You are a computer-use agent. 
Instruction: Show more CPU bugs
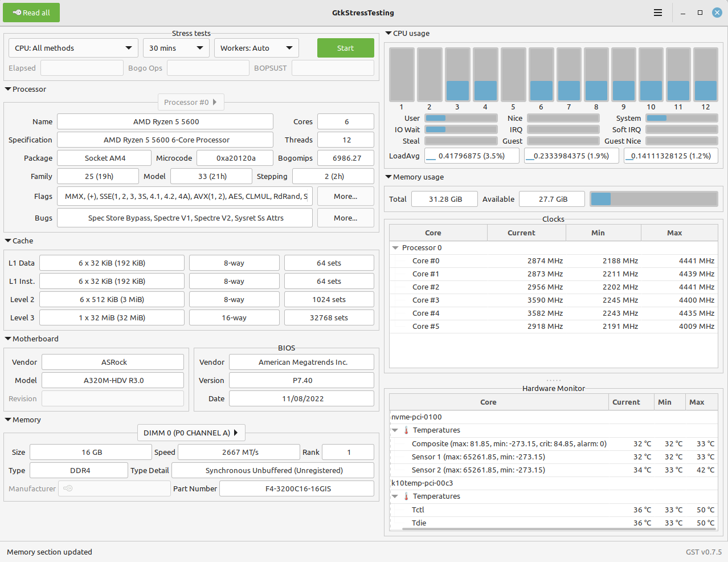click(346, 218)
